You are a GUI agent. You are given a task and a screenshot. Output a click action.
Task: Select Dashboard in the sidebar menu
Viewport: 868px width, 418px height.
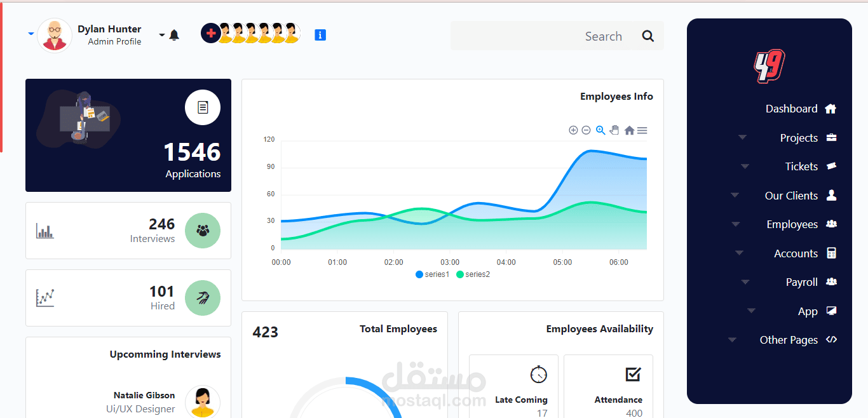click(792, 109)
